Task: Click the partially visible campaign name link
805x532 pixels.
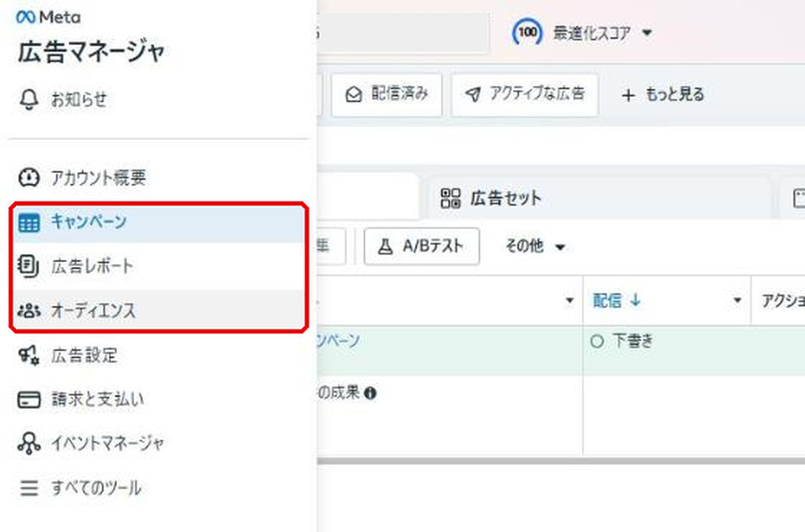Action: [x=339, y=341]
